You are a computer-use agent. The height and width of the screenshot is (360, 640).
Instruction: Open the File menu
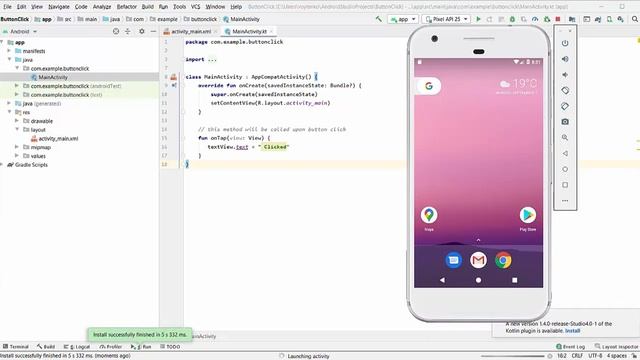[7, 7]
